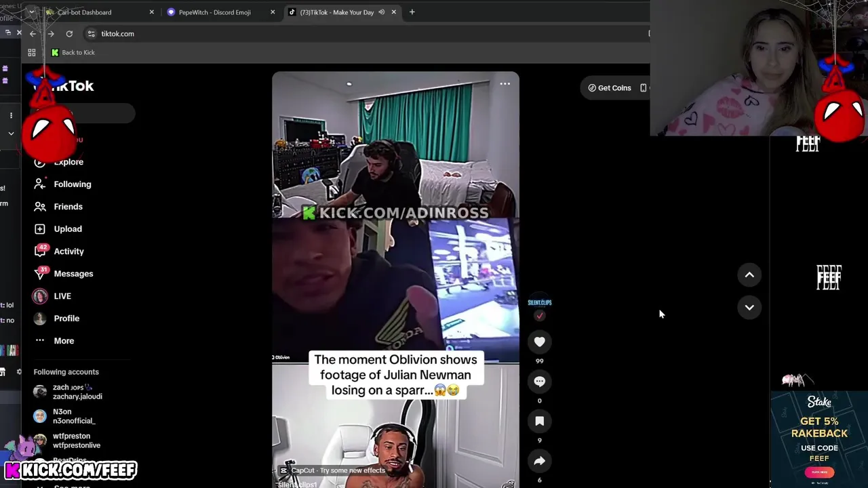The height and width of the screenshot is (488, 868).
Task: Share the video using arrow icon
Action: tap(540, 461)
